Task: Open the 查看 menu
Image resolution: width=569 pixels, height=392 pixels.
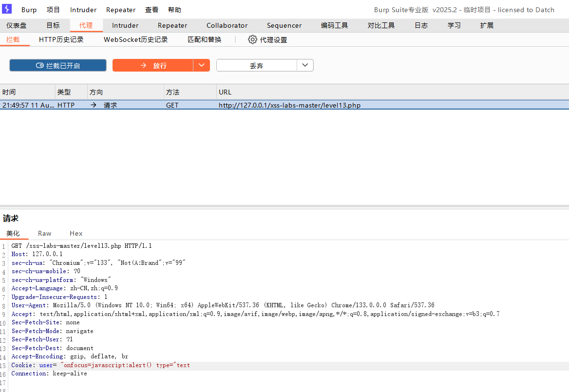Action: 152,10
